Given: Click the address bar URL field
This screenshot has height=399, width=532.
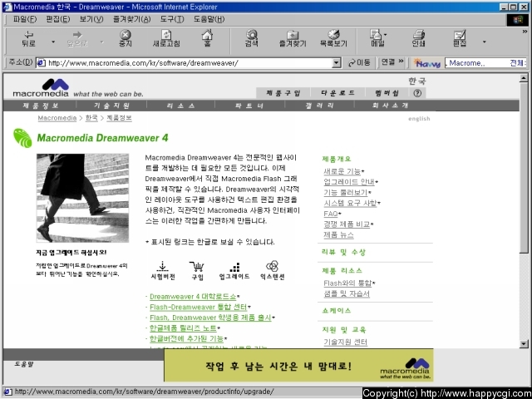Looking at the screenshot, I should coord(189,63).
